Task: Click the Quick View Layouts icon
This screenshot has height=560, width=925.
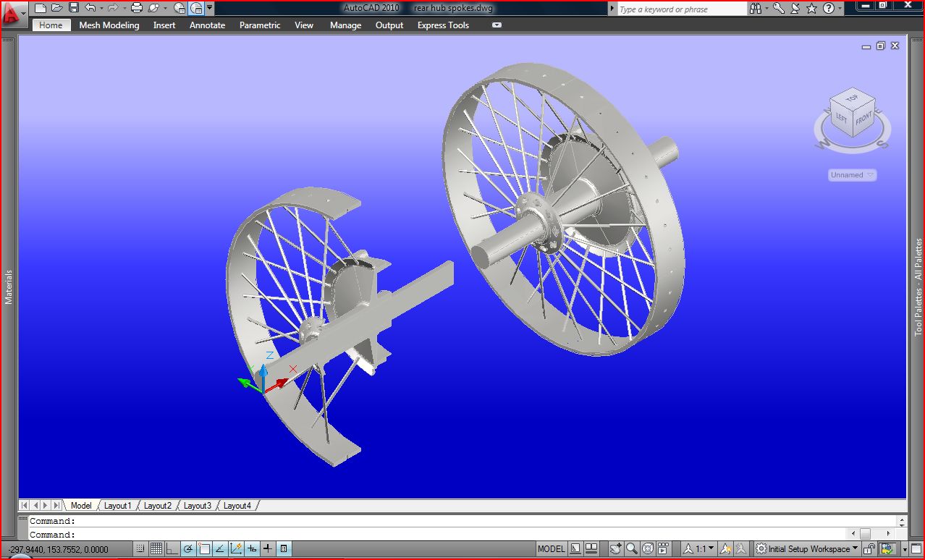Action: tap(575, 549)
